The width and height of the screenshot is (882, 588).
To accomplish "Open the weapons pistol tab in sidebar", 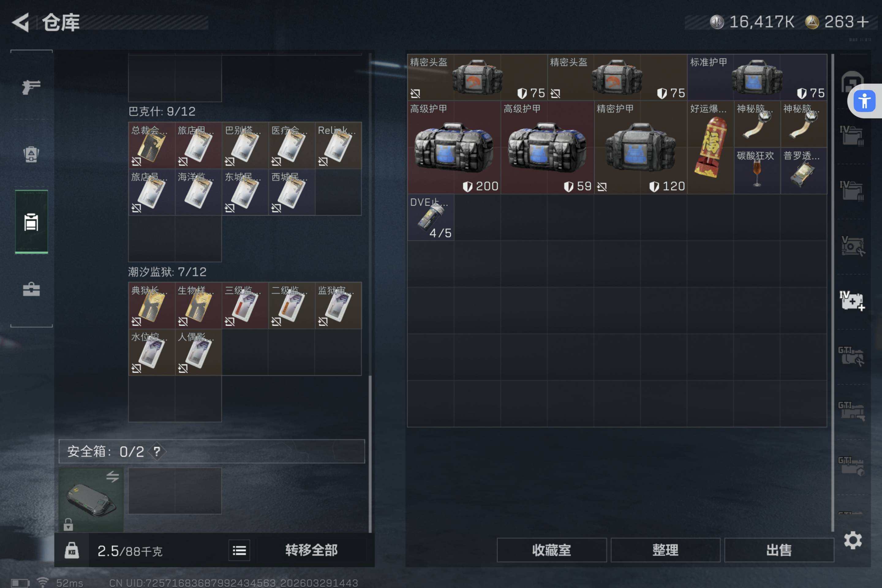I will (31, 87).
